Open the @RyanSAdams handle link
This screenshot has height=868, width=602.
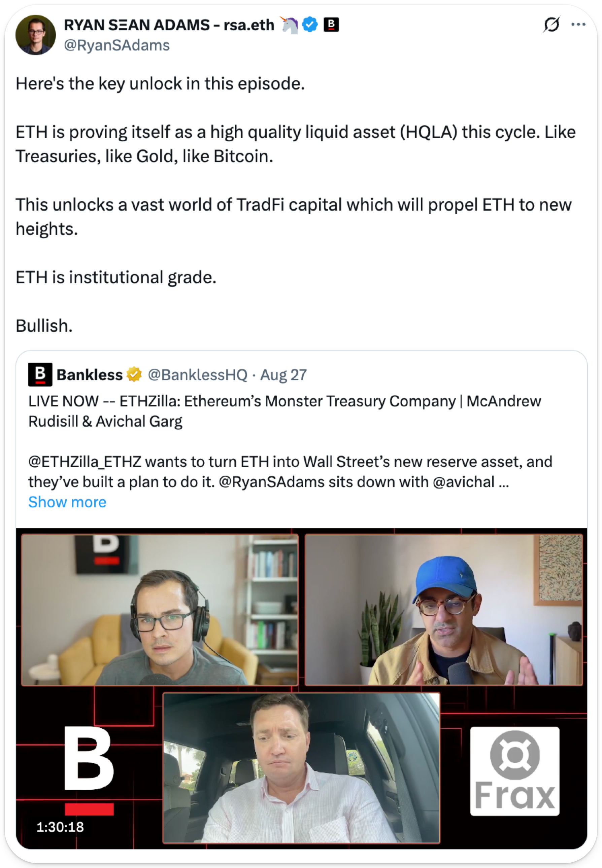[x=117, y=45]
